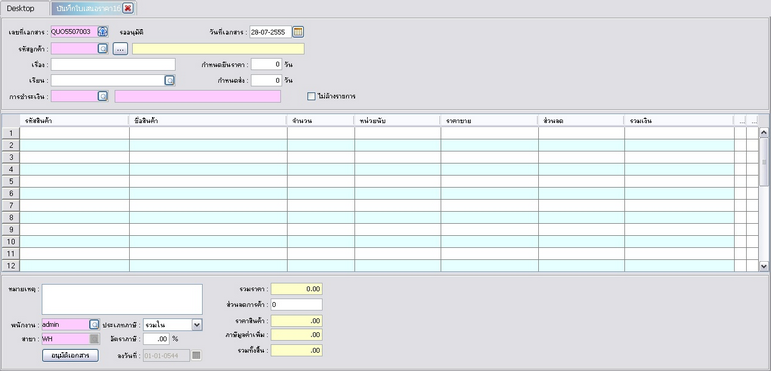Click the document number field QUO5507003
Screen dimensions: 771x371
(74, 32)
